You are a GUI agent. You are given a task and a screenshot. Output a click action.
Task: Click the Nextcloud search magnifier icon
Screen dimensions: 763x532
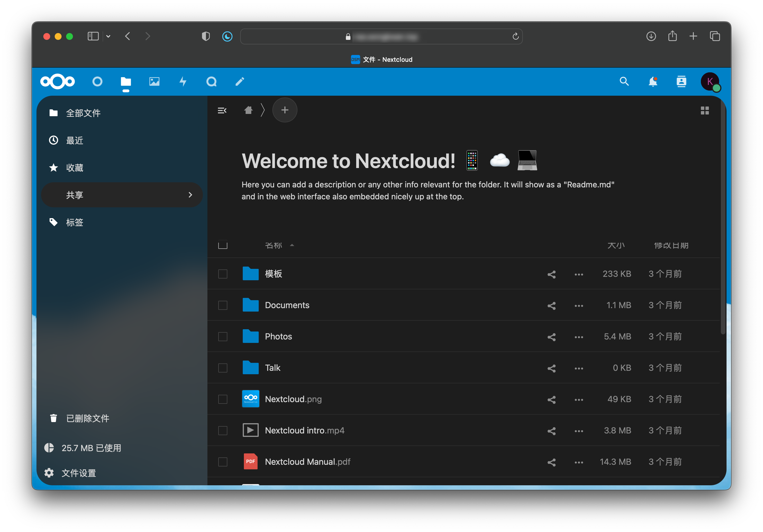click(x=624, y=81)
